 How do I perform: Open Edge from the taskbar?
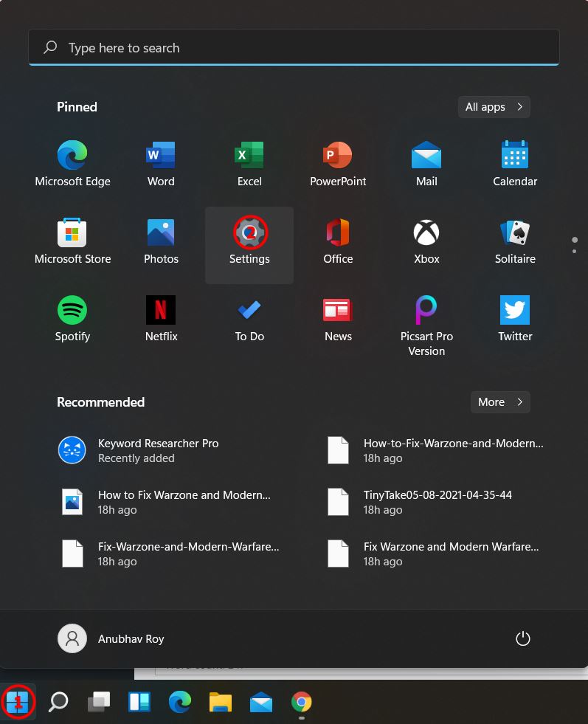[x=179, y=702]
